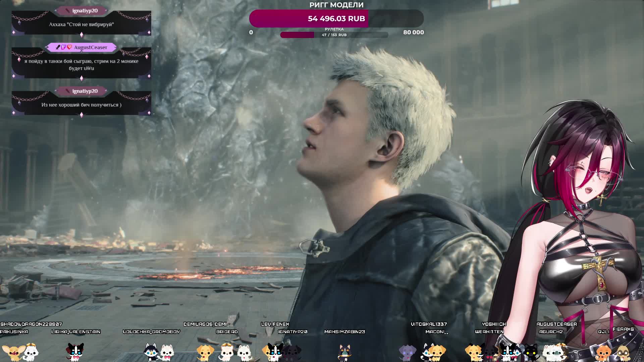Screen dimensions: 644x362
Task: Click the calico cat pet holding a fish
Action: (344, 353)
